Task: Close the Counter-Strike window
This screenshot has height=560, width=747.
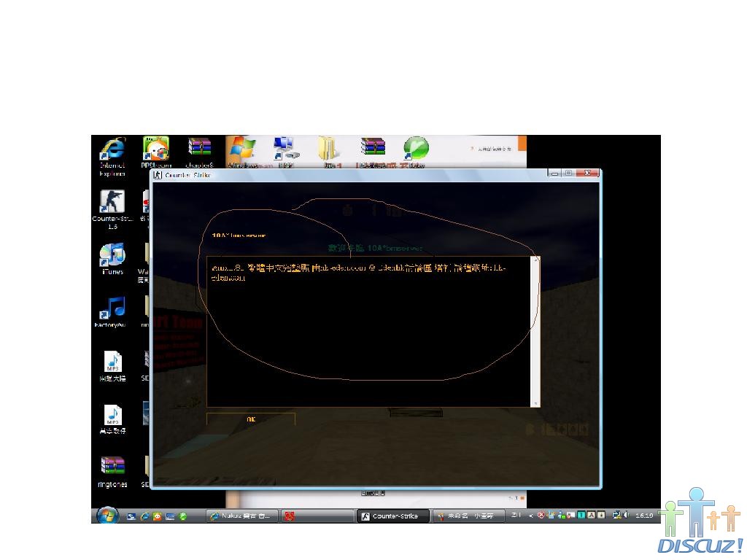Action: (587, 174)
